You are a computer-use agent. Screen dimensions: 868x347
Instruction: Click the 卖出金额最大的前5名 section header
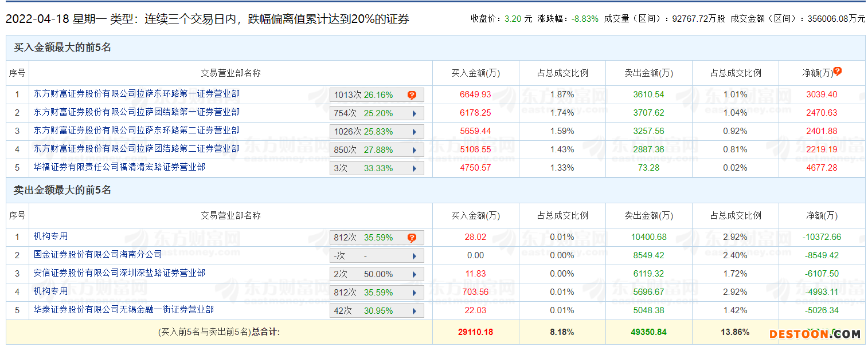click(62, 191)
